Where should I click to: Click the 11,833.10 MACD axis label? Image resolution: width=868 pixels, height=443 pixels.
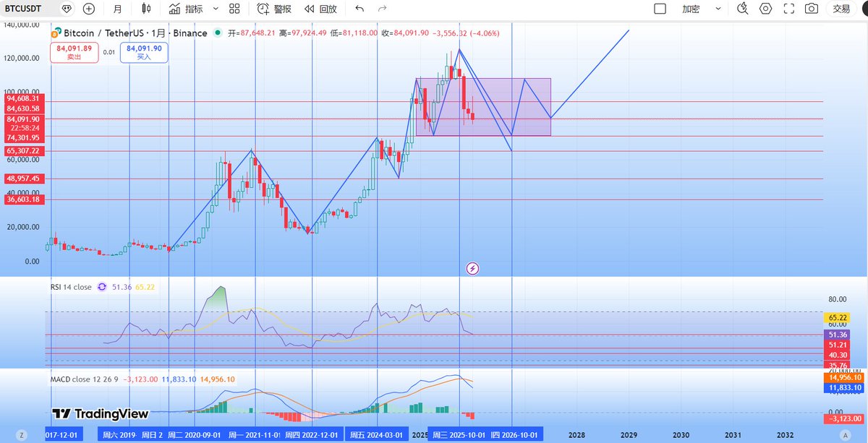click(843, 388)
